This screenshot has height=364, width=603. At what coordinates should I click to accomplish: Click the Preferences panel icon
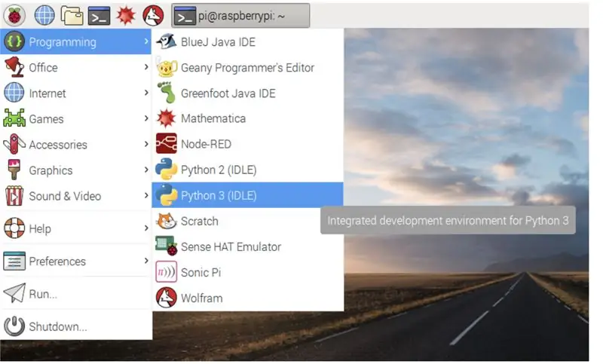[14, 261]
